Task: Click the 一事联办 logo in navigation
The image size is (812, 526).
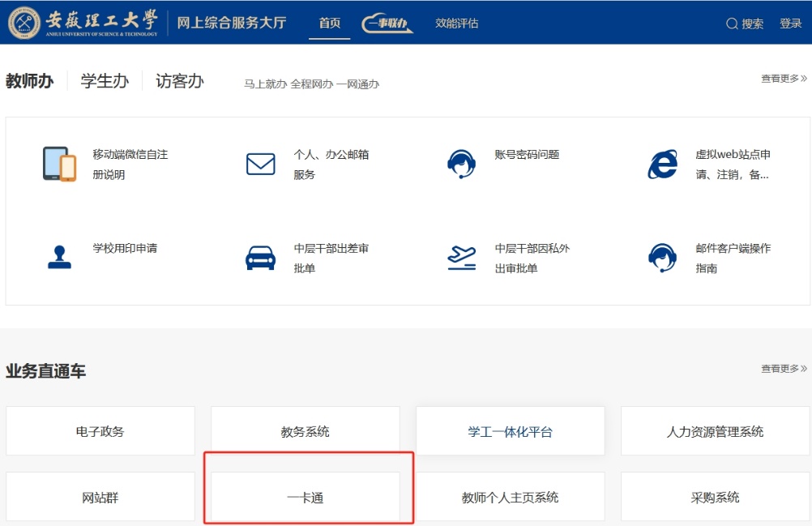Action: pyautogui.click(x=387, y=24)
